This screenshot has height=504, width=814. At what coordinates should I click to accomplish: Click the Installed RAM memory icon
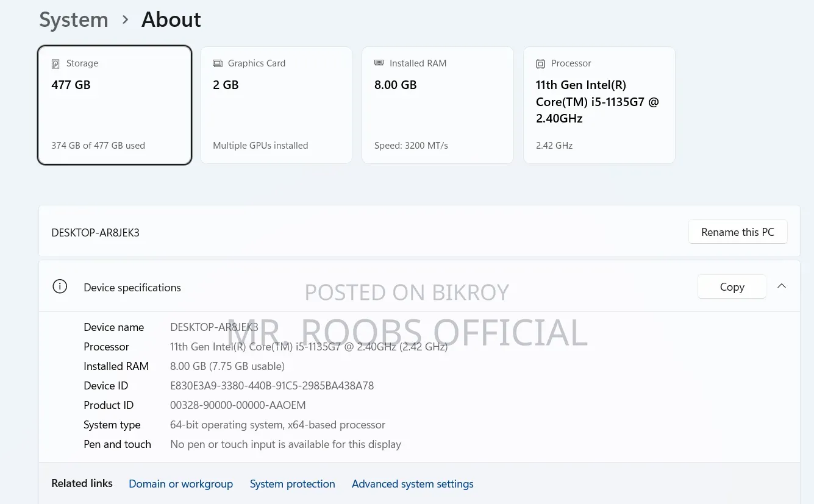[379, 63]
